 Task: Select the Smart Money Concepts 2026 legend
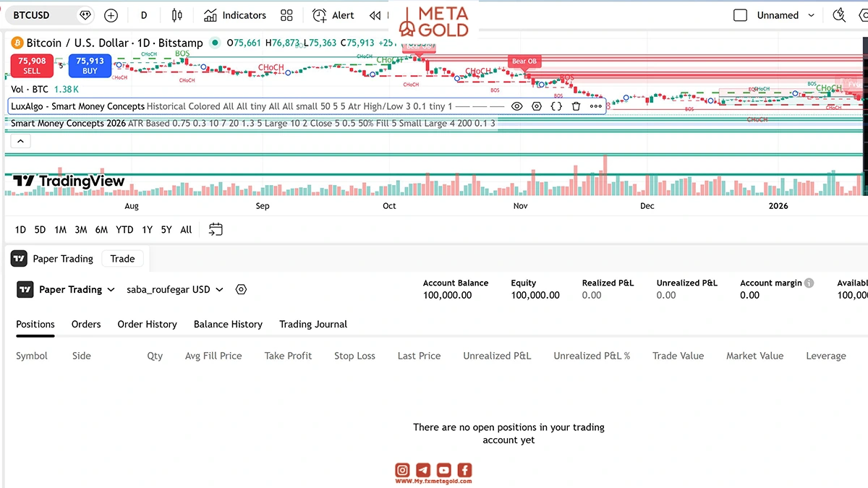point(68,124)
